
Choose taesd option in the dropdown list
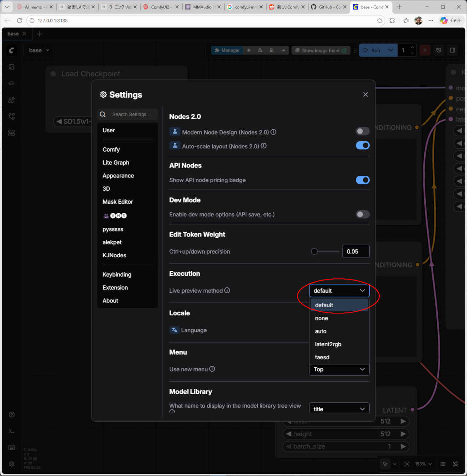click(x=322, y=357)
